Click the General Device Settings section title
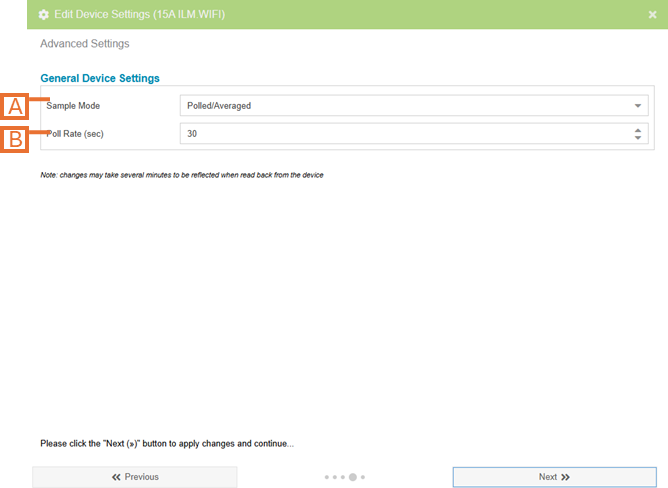The height and width of the screenshot is (488, 668). 100,78
